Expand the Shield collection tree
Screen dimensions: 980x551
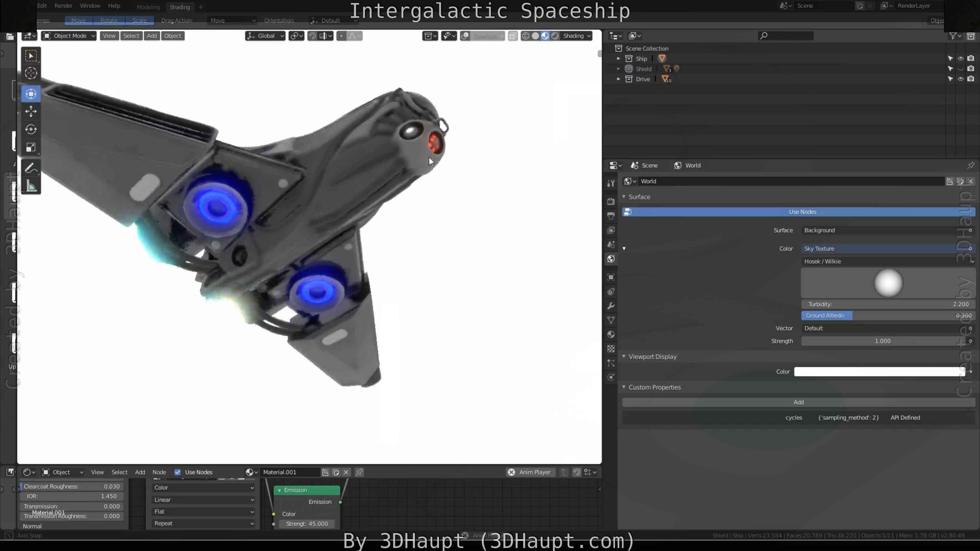(618, 69)
